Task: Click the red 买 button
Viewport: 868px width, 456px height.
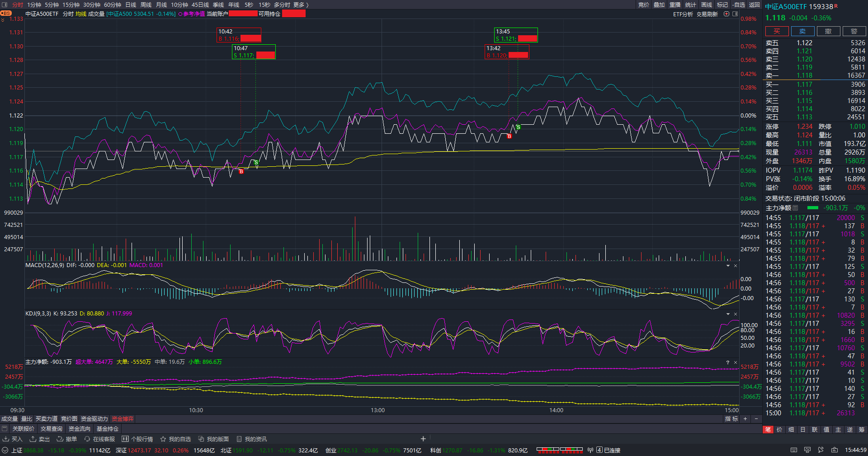Action: [x=777, y=31]
